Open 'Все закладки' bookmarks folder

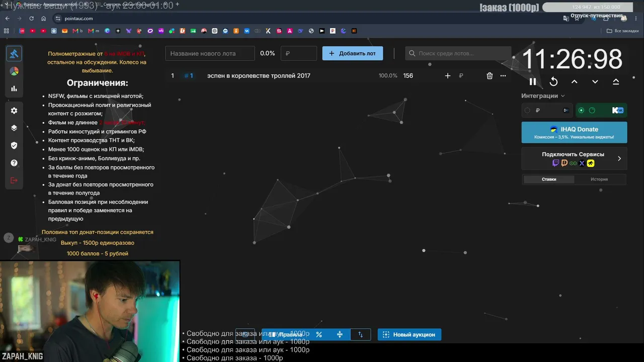click(x=623, y=31)
